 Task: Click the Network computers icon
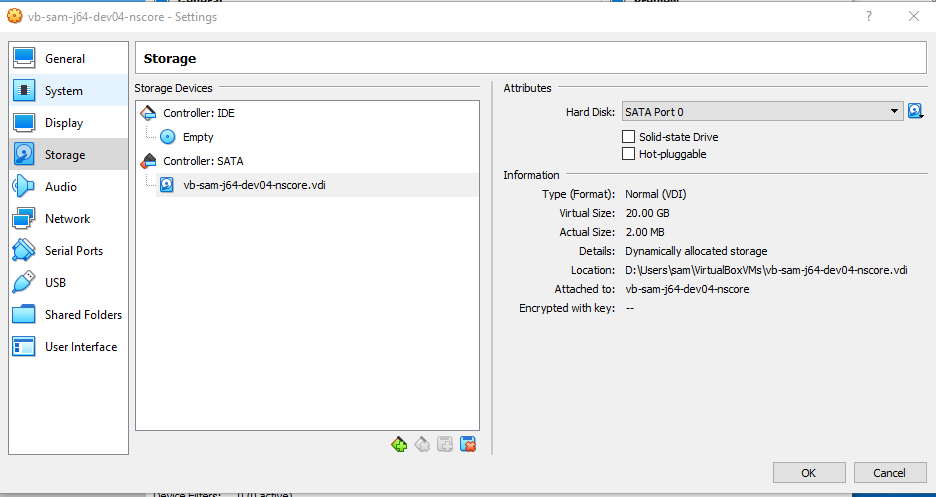point(24,219)
